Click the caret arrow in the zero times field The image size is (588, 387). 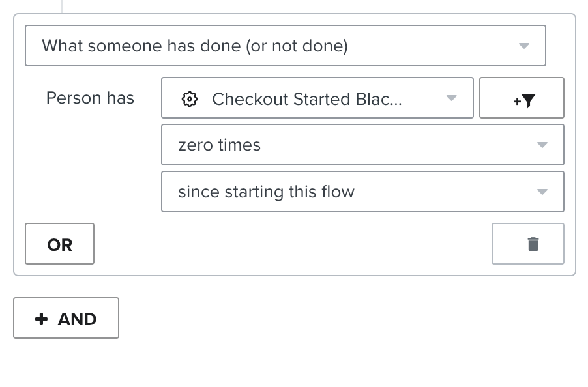tap(542, 145)
